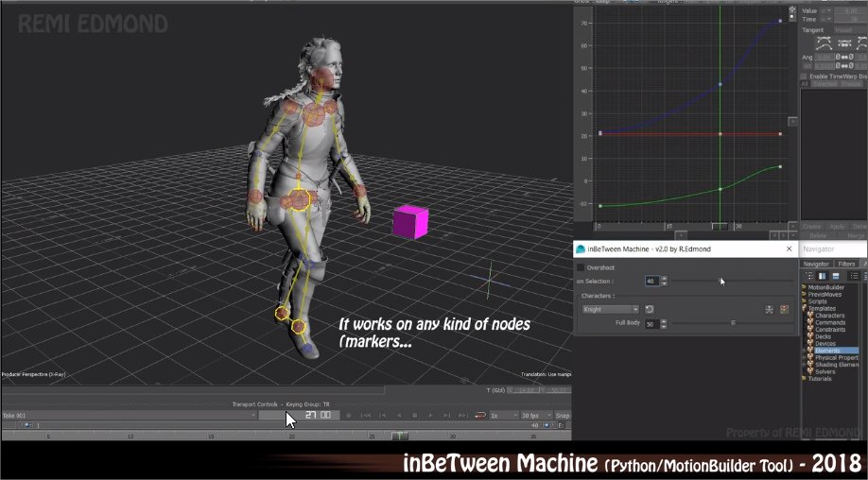Click the tree view icon in Navigator toolbar
868x480 pixels.
pyautogui.click(x=809, y=276)
